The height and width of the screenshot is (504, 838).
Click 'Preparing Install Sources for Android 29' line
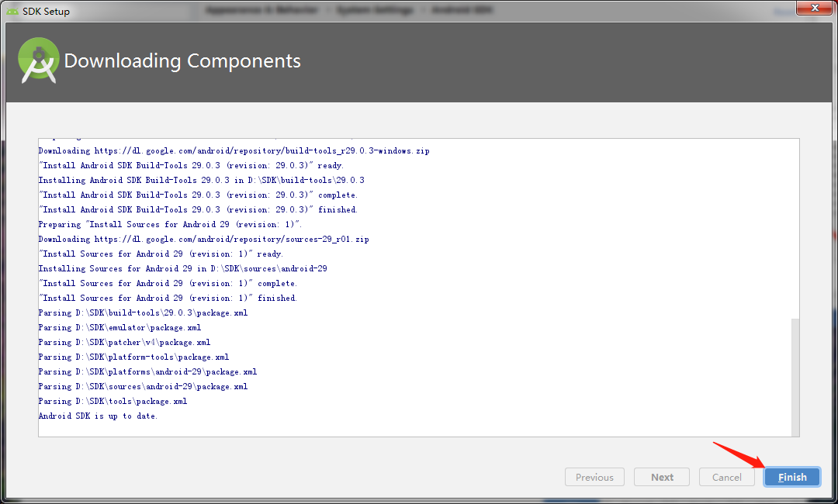[170, 225]
